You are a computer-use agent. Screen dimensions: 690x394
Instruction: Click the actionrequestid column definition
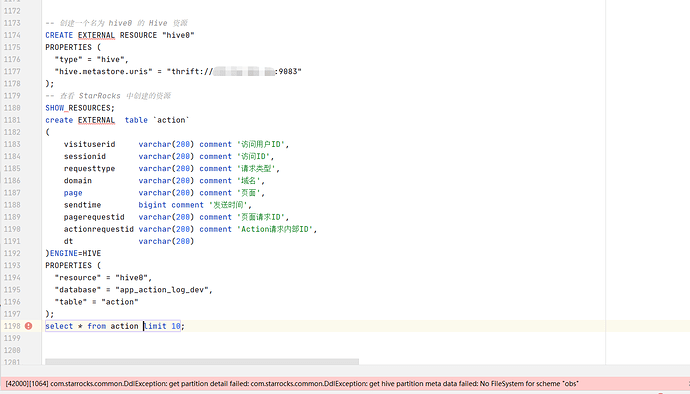pyautogui.click(x=190, y=229)
